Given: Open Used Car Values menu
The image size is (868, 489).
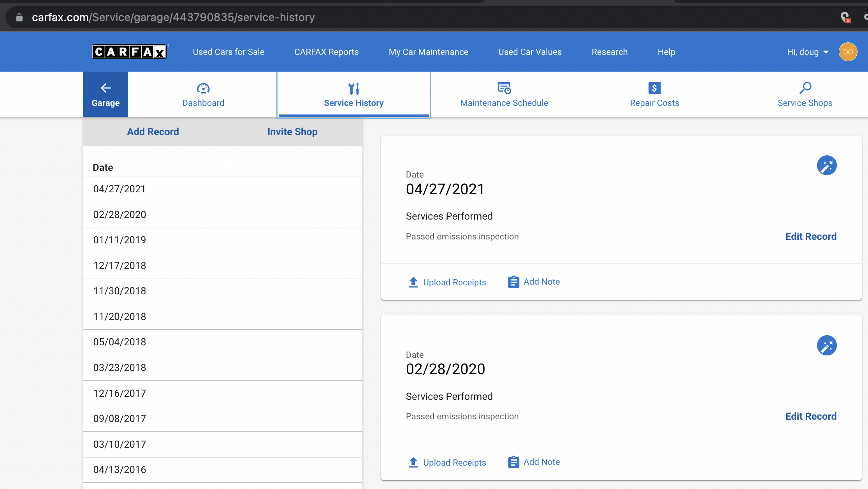Looking at the screenshot, I should [x=530, y=52].
